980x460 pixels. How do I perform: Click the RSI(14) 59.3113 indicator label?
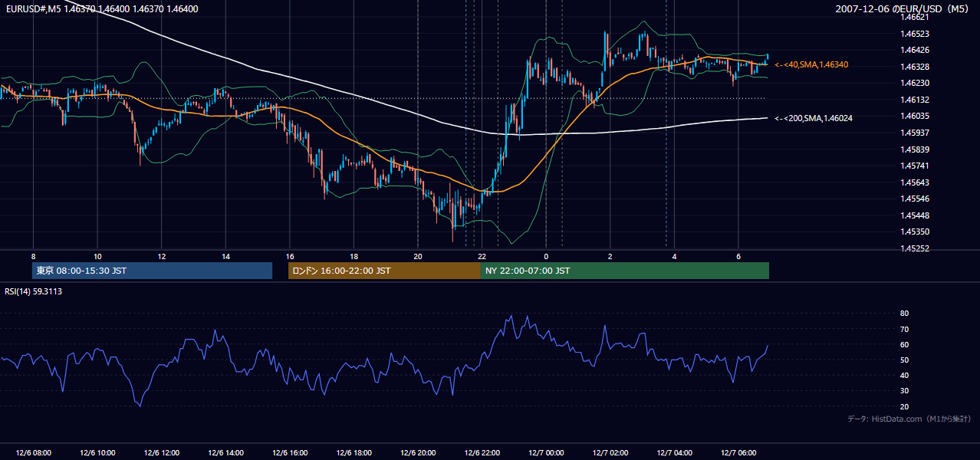[x=34, y=291]
